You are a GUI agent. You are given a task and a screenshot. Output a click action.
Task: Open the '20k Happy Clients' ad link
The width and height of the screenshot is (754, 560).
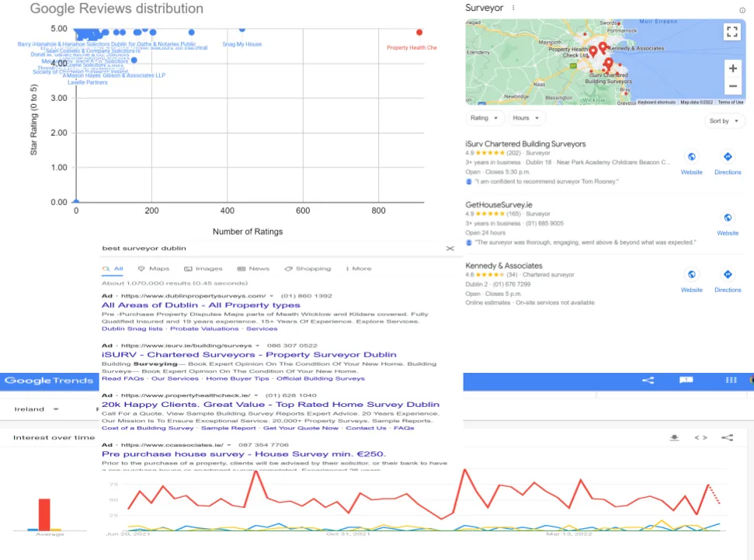270,404
